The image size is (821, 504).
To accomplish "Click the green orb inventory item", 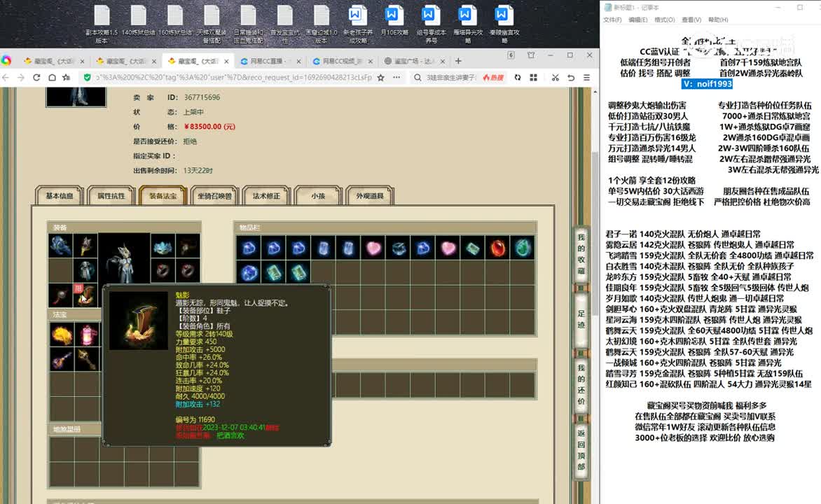I will [x=523, y=248].
